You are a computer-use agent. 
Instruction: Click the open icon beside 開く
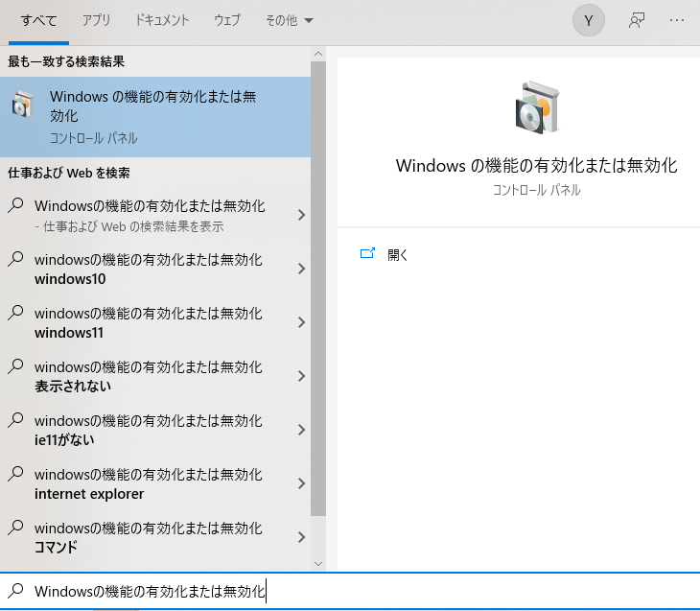tap(367, 253)
